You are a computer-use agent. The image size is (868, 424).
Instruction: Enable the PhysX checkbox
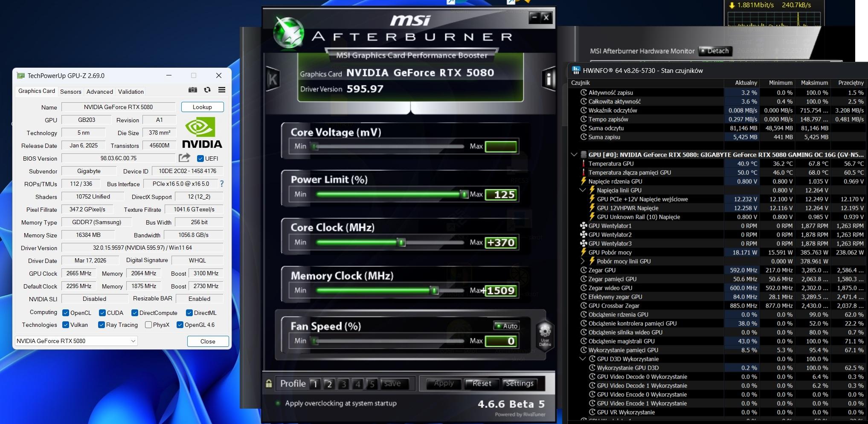pyautogui.click(x=148, y=325)
